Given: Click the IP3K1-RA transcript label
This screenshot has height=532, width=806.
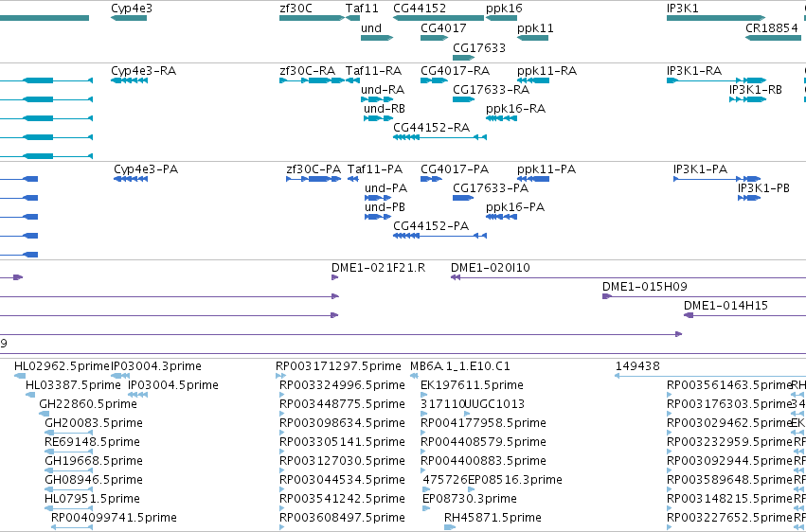Looking at the screenshot, I should click(x=694, y=70).
